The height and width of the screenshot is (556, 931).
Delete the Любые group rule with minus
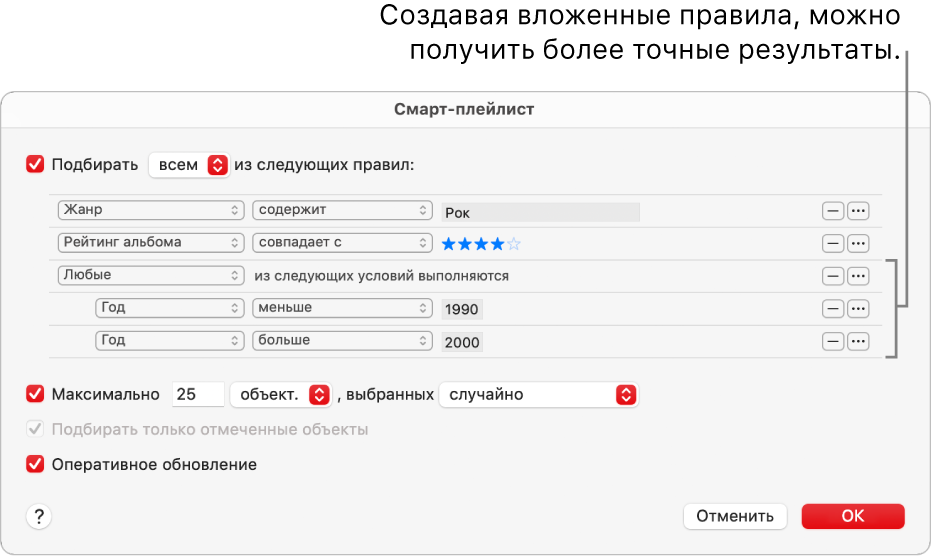pos(832,276)
